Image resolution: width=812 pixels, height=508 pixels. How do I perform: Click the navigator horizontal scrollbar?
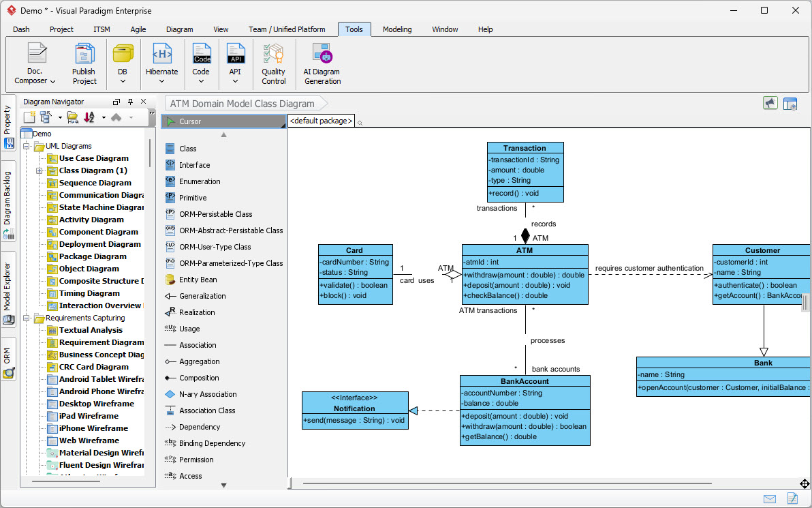tap(66, 481)
